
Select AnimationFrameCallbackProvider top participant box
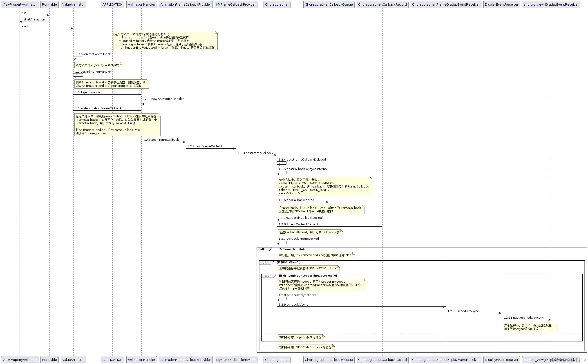(x=186, y=4)
